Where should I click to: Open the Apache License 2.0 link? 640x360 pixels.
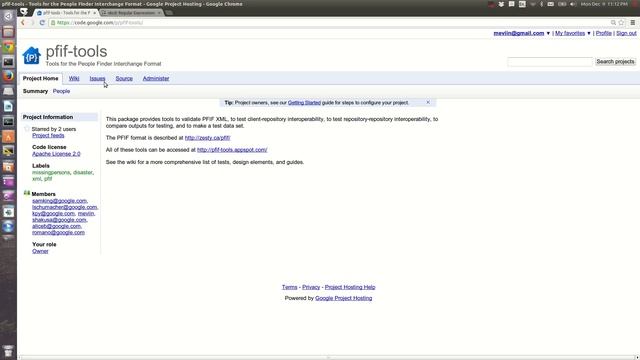click(x=56, y=154)
